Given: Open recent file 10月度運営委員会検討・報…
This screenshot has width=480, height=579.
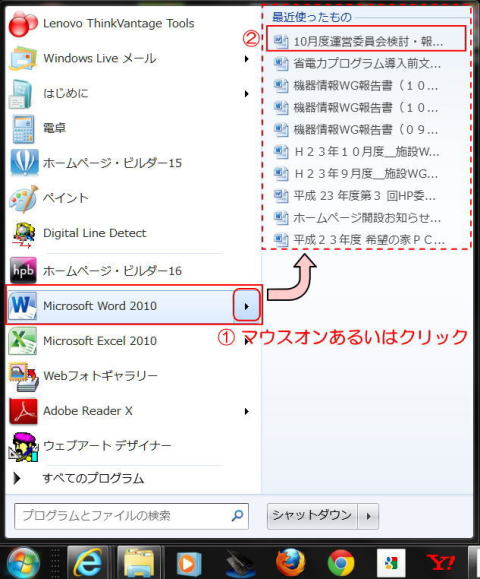Looking at the screenshot, I should coord(366,40).
